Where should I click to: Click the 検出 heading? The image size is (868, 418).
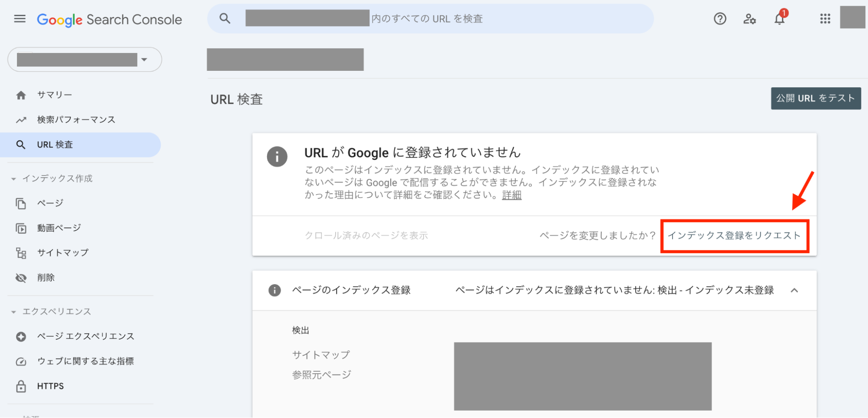click(x=300, y=330)
